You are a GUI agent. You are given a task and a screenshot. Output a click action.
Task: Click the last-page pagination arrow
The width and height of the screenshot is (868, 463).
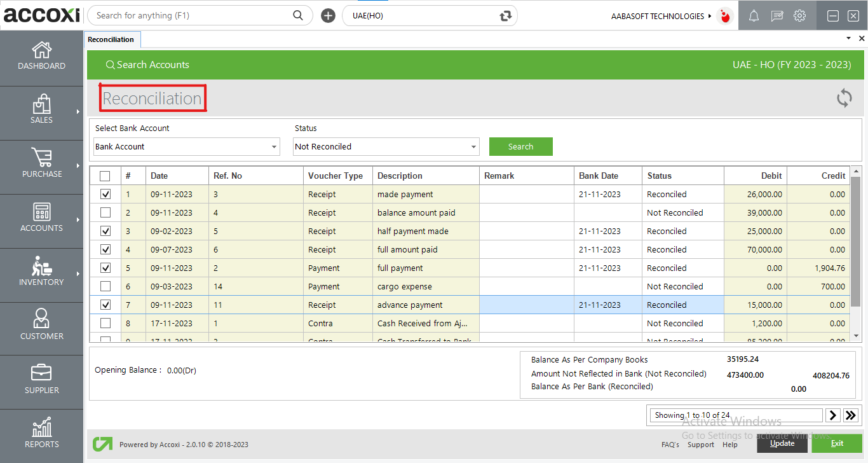(851, 415)
